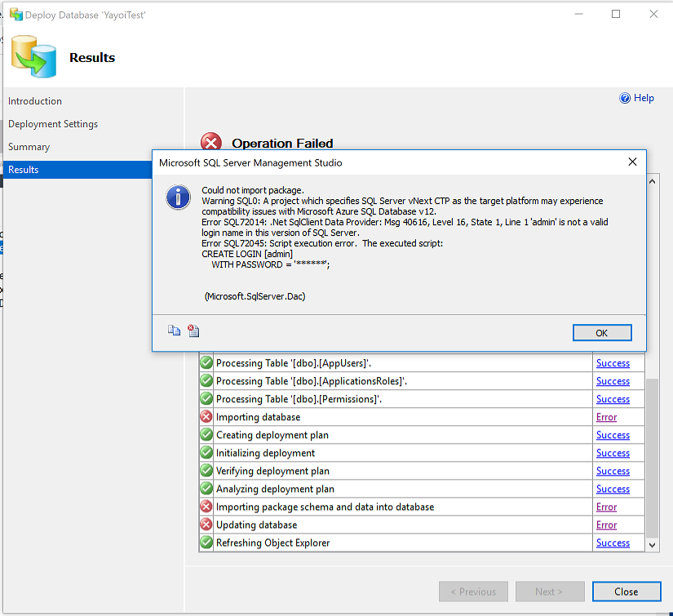Click the disabled Previous button
673x616 pixels.
[x=473, y=592]
